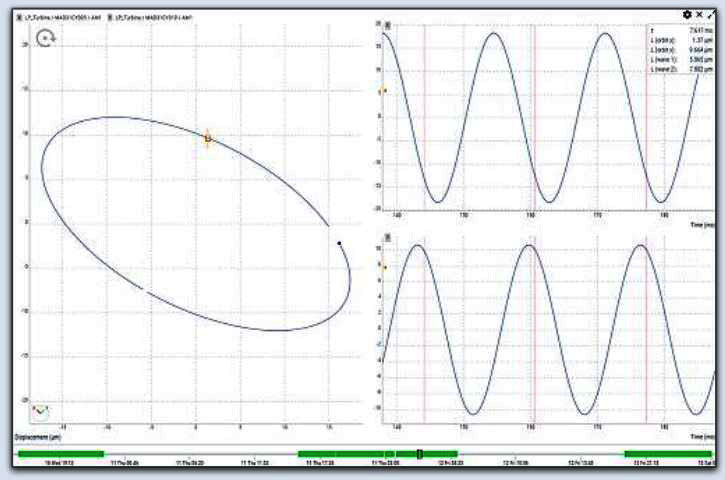Image resolution: width=725 pixels, height=480 pixels.
Task: Toggle the first LP_Turbine signal legend checkbox
Action: click(x=22, y=17)
